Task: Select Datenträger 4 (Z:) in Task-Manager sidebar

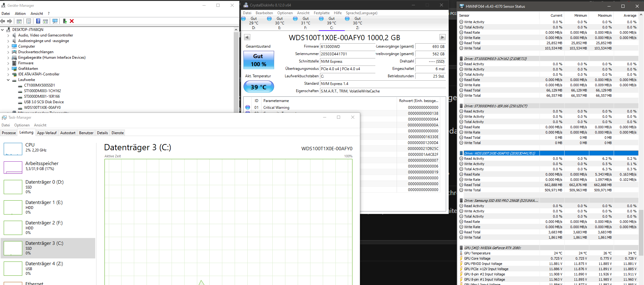Action: point(48,268)
